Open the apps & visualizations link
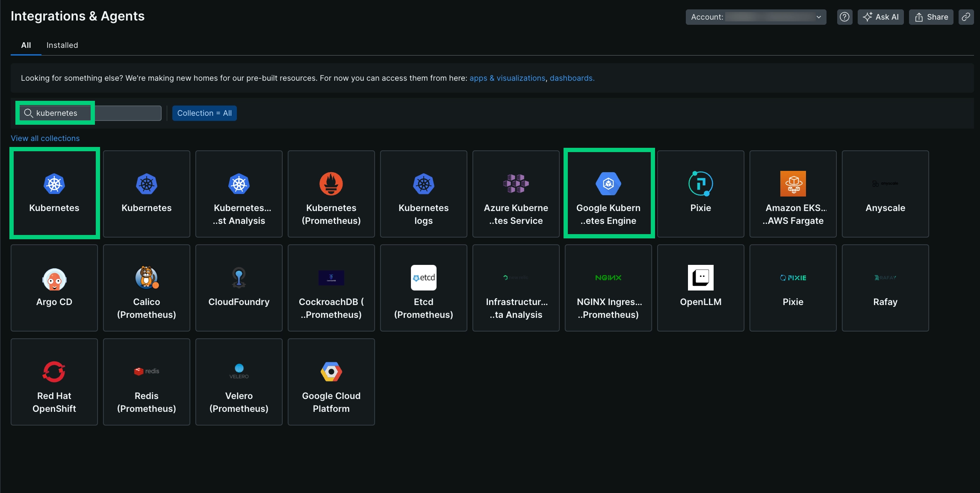Image resolution: width=980 pixels, height=493 pixels. [x=507, y=78]
